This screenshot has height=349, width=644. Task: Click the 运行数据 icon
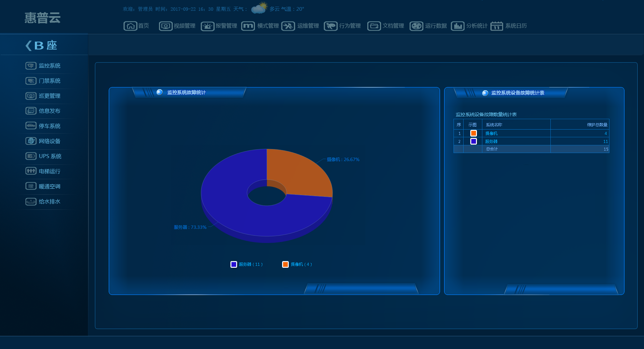point(417,26)
